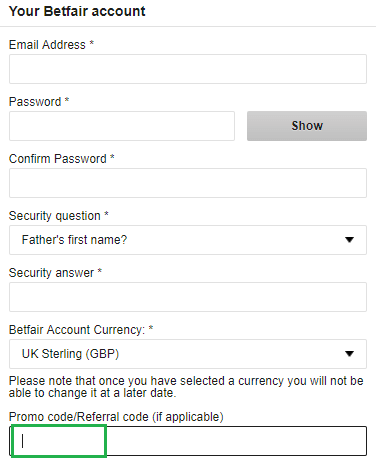Click the Email Address input field
Viewport: 376px width, 462px height.
coord(188,69)
